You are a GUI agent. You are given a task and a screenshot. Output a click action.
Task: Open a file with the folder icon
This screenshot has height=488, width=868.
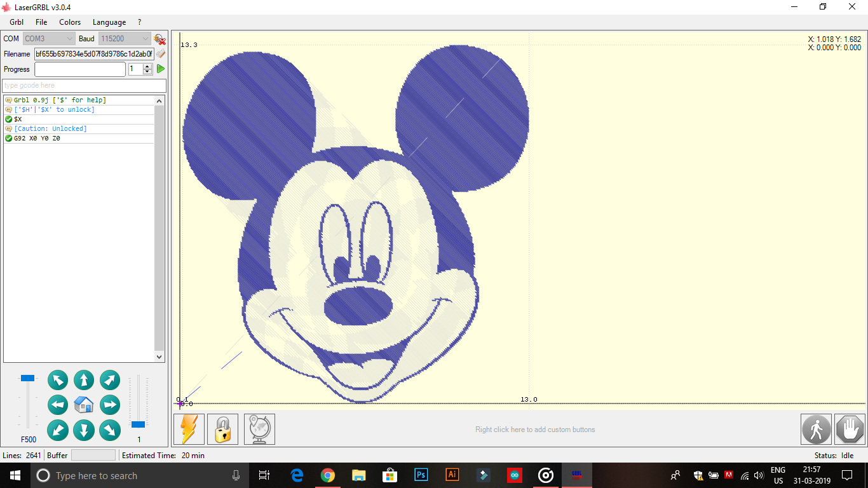pyautogui.click(x=159, y=54)
